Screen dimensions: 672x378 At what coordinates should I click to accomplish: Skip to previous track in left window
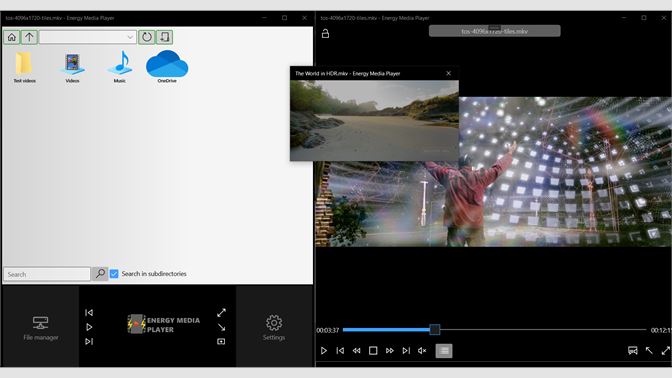coord(89,312)
